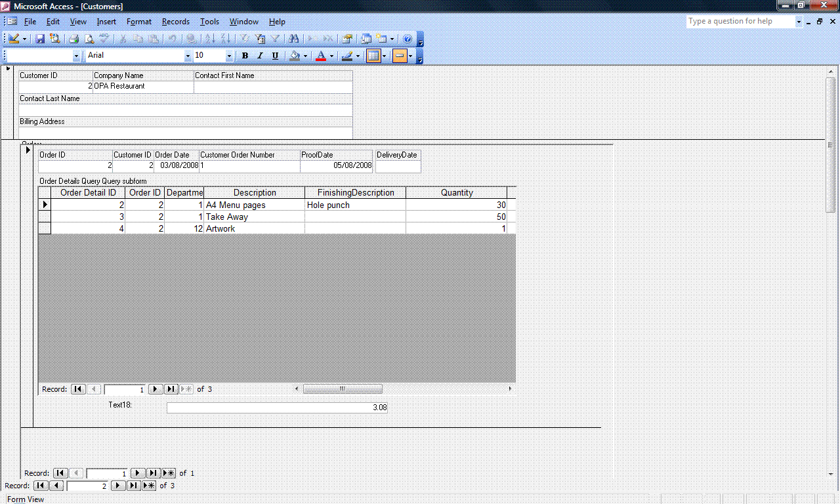This screenshot has height=504, width=840.
Task: Toggle Bold formatting
Action: 245,56
